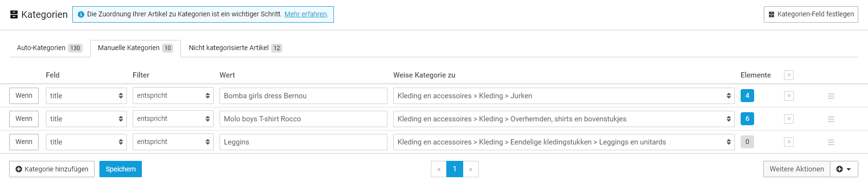Click drag handle icon of Bomba girls row
The width and height of the screenshot is (868, 183).
831,96
